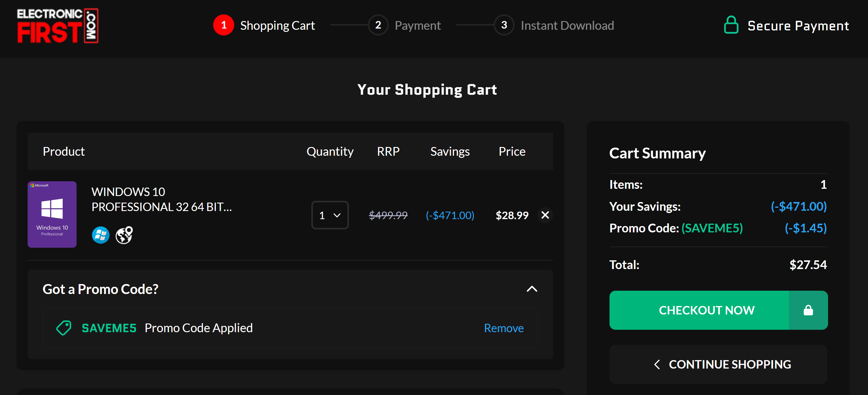Click the (-$471.00) value in Cart Summary
The height and width of the screenshot is (395, 868).
(799, 207)
